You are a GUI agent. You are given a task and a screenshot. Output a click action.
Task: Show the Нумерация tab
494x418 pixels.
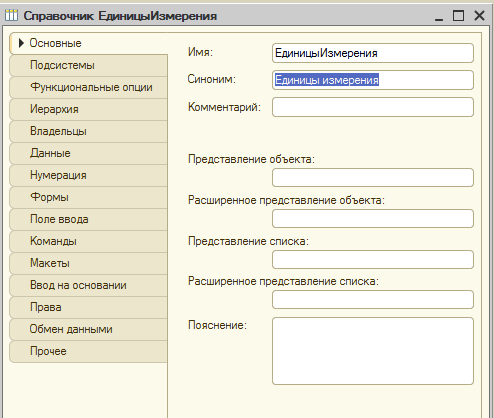click(89, 175)
